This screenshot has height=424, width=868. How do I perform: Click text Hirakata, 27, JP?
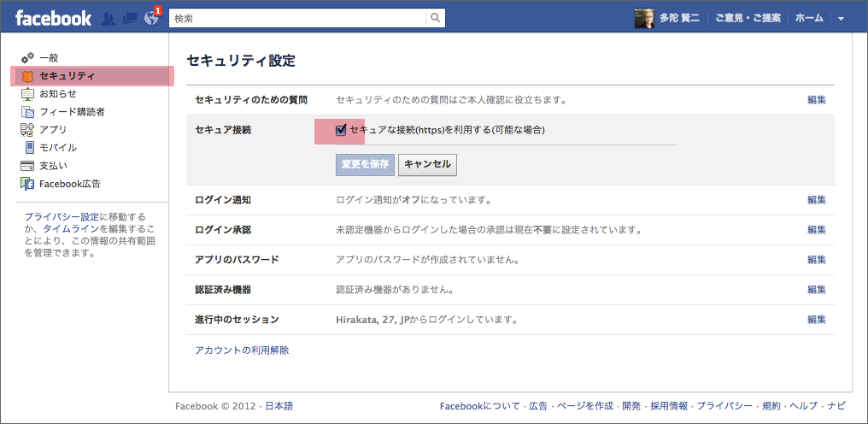pyautogui.click(x=372, y=320)
